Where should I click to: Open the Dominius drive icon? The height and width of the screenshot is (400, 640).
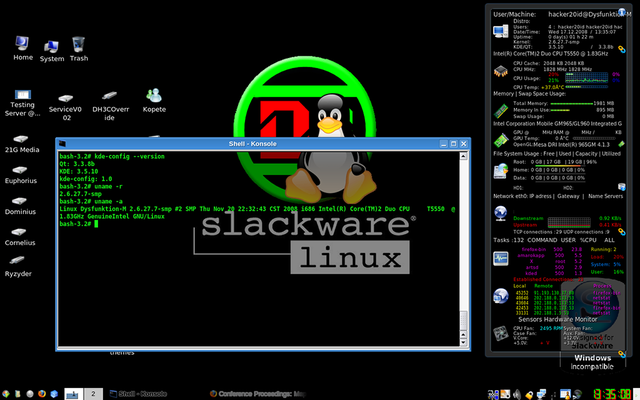(x=20, y=206)
